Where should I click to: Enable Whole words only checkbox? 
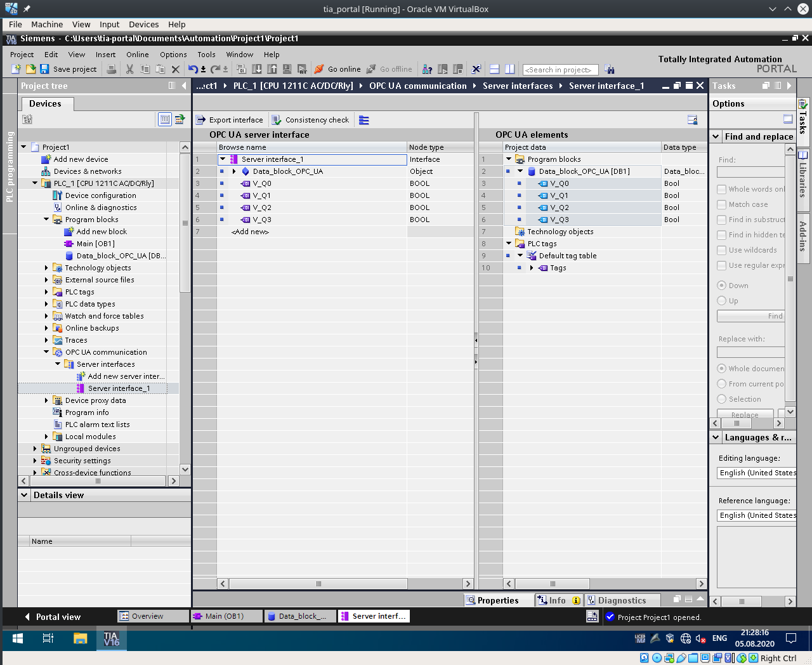(x=722, y=189)
